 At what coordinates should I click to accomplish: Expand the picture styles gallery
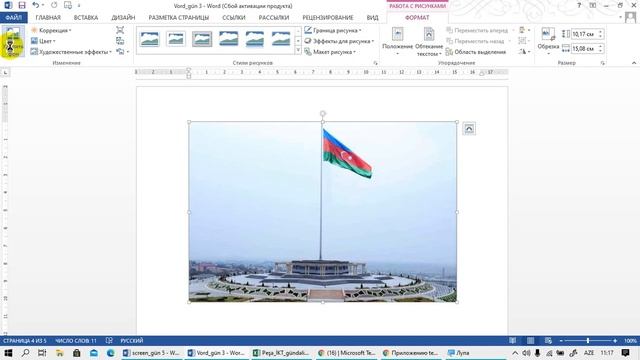[298, 51]
